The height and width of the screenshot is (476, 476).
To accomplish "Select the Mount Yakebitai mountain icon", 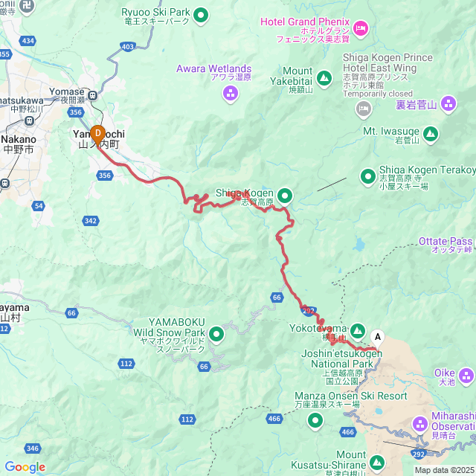I will coord(324,79).
